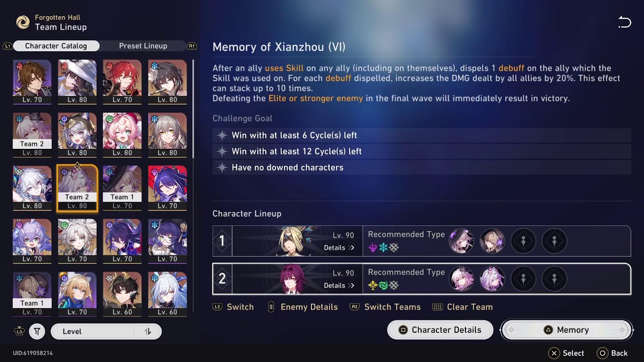Select first empty slot in Team 1 lineup
The image size is (644, 362).
[x=523, y=241]
